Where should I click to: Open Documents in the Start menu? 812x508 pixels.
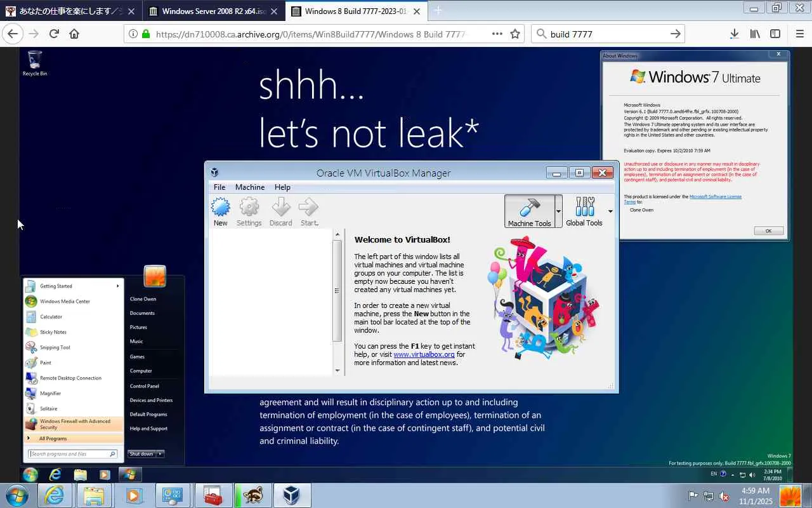(142, 313)
